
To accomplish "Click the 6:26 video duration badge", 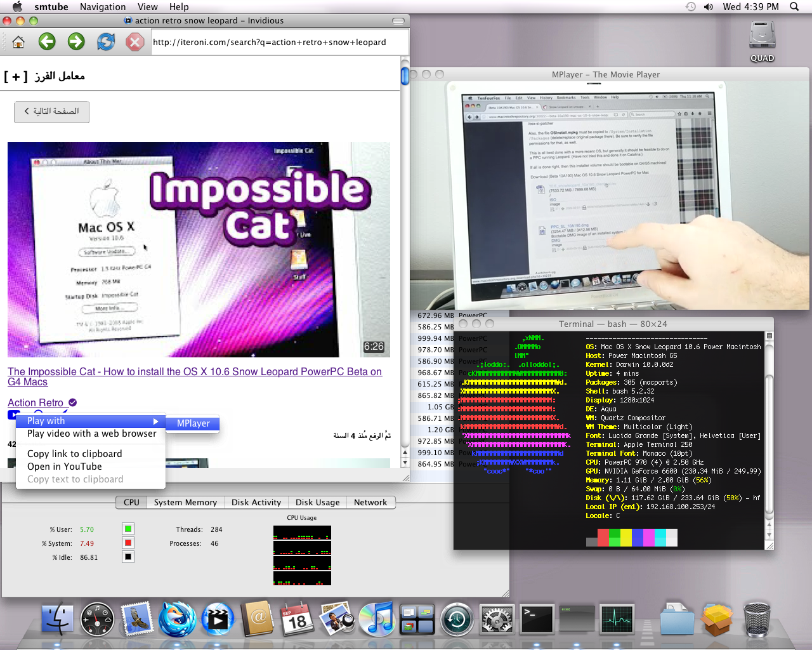I will (374, 347).
